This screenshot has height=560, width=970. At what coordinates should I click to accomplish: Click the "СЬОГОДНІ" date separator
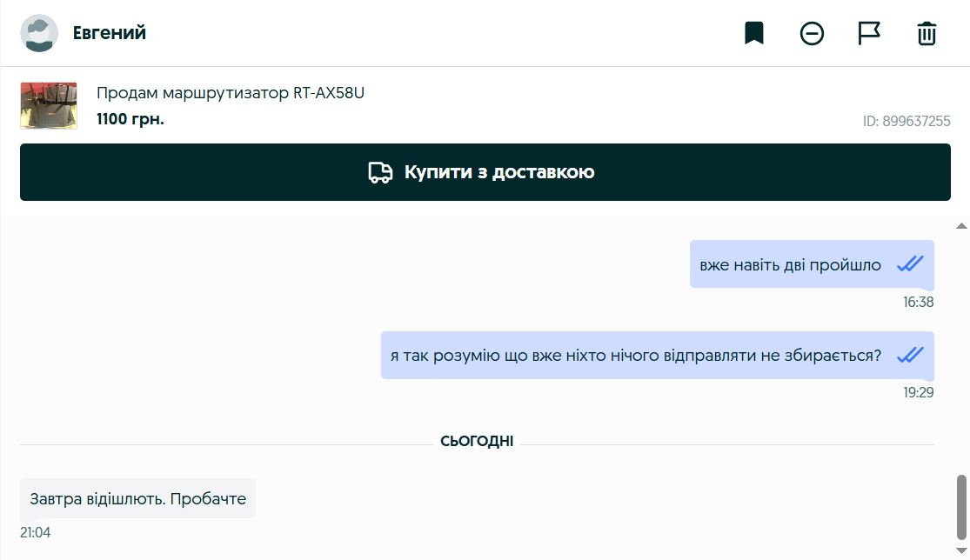pos(477,442)
